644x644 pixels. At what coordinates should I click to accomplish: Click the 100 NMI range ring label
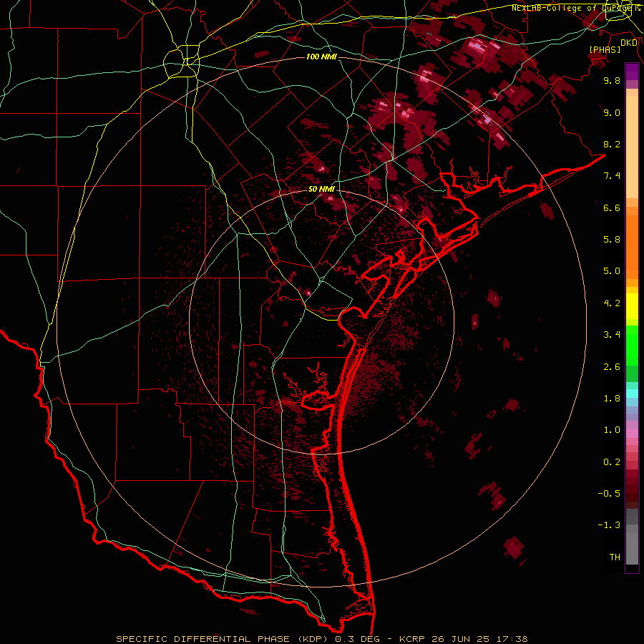[x=321, y=57]
